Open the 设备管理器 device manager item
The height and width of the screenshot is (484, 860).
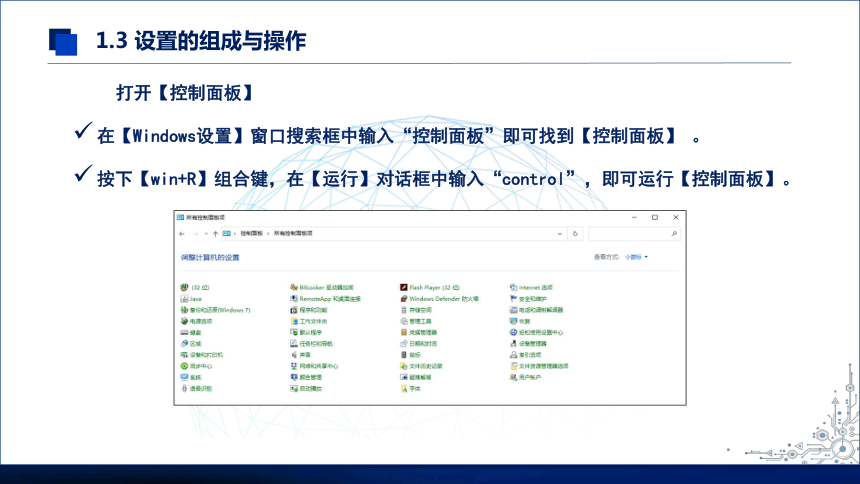[528, 344]
